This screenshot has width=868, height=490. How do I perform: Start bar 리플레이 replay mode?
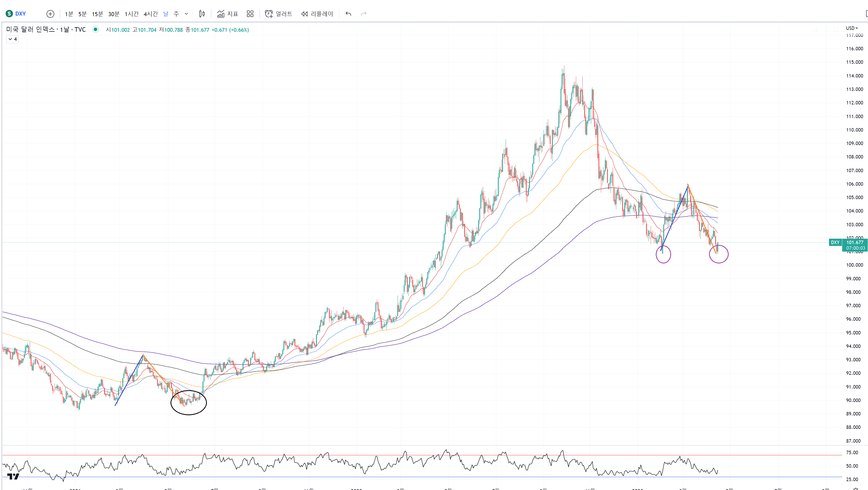point(317,14)
